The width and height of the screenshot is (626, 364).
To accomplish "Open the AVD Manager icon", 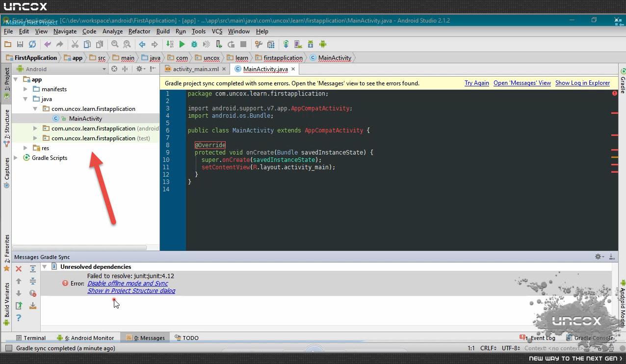I will pyautogui.click(x=298, y=44).
